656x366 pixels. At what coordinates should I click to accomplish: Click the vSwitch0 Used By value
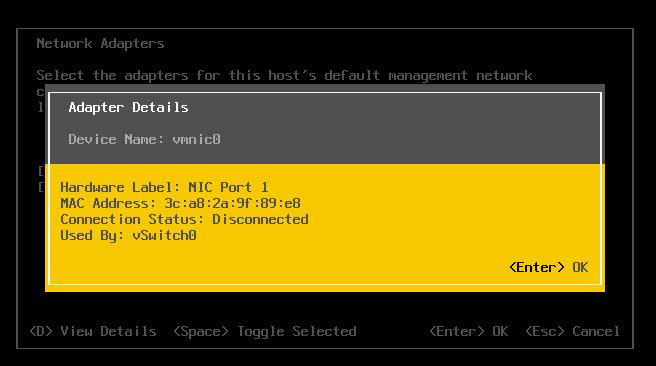(164, 235)
